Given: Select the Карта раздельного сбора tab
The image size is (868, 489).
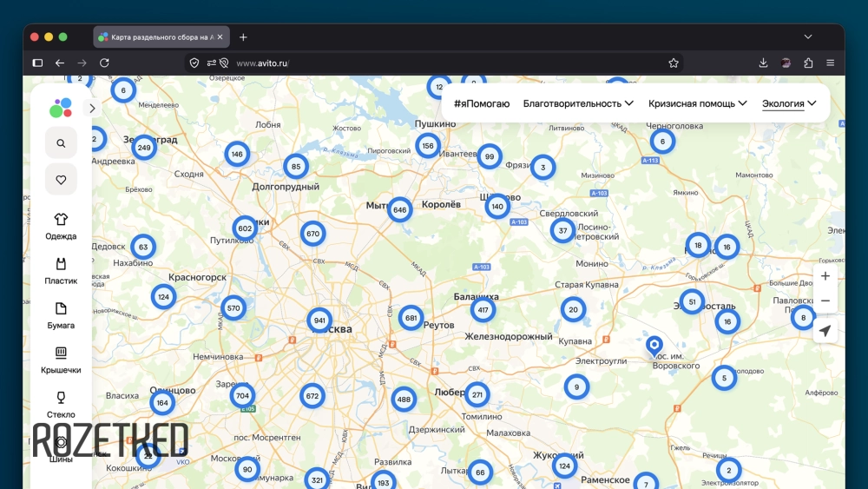Looking at the screenshot, I should [161, 37].
